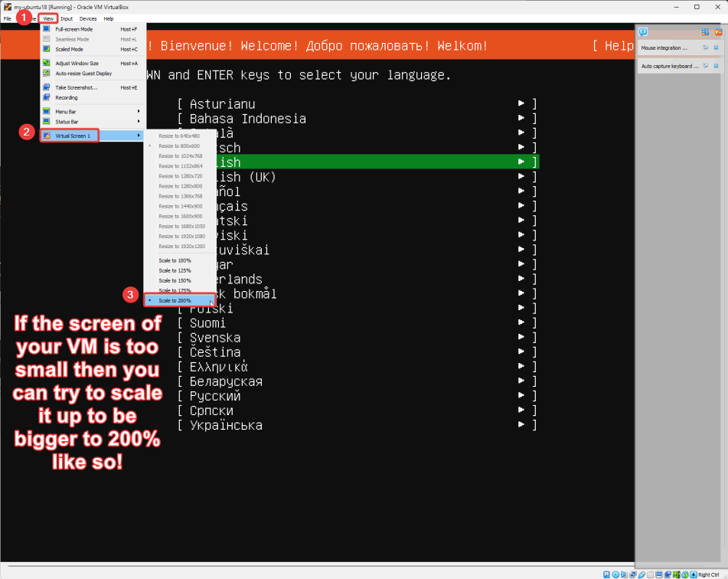Viewport: 728px width, 579px height.
Task: Click the arrow at end of Nederlands row
Action: pyautogui.click(x=521, y=278)
